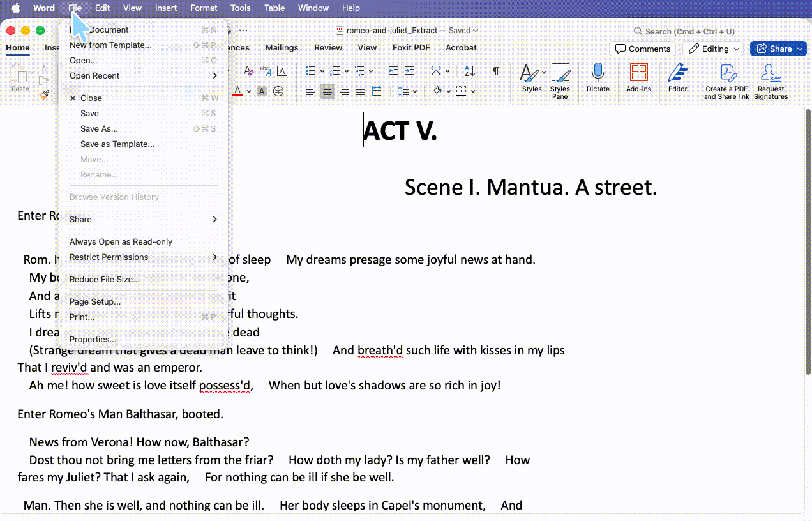Expand the Restrict Permissions submenu
The image size is (812, 521).
144,257
